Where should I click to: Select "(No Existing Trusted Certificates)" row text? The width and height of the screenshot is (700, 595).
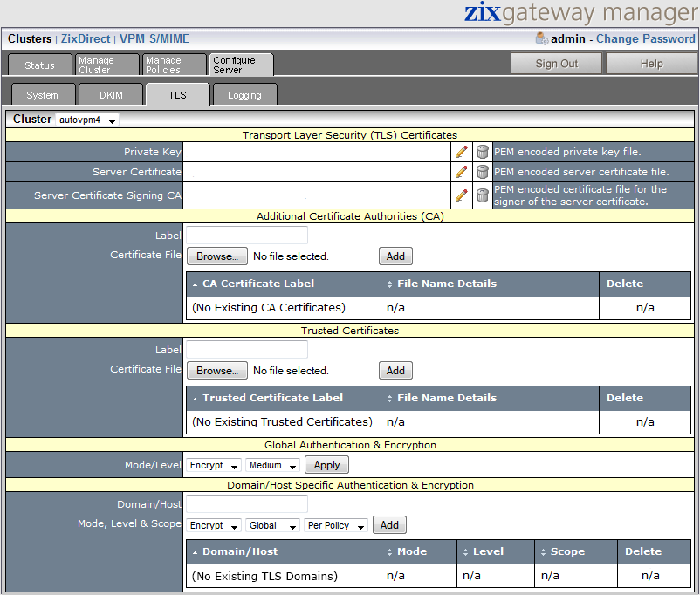click(282, 421)
